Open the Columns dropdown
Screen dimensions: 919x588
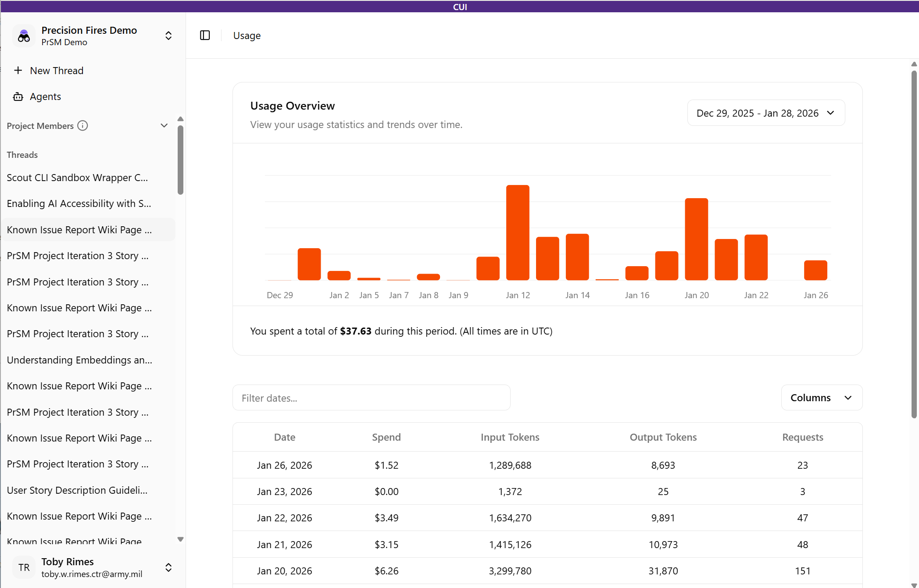pyautogui.click(x=821, y=398)
